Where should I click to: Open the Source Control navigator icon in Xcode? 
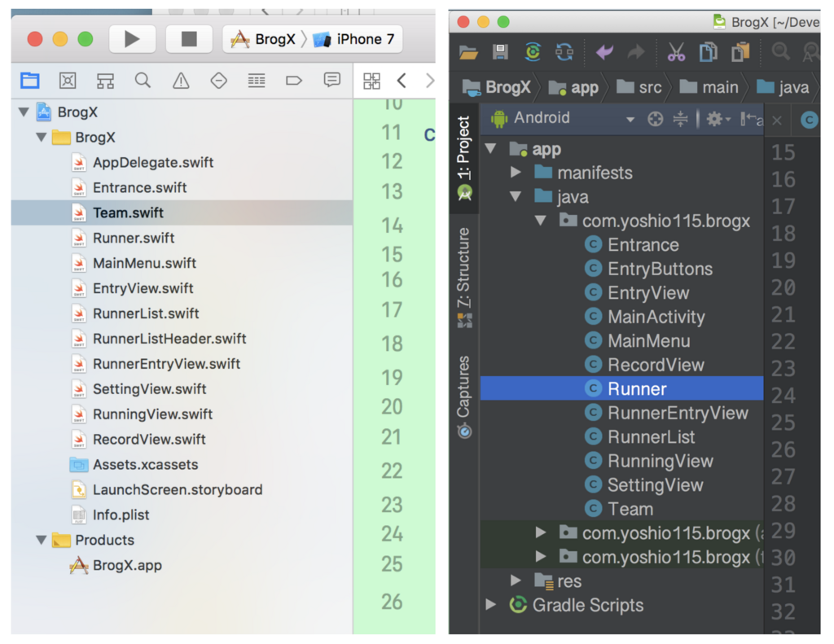coord(68,81)
